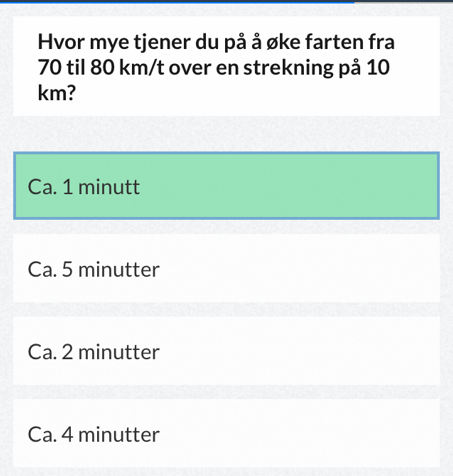Viewport: 453px width, 476px height.
Task: Click the blue progress bar at top
Action: coord(177,1)
